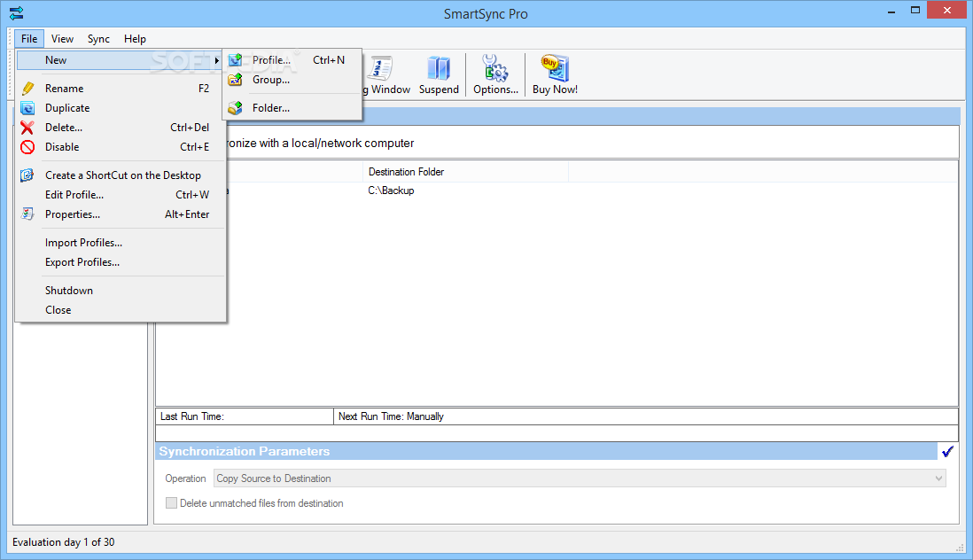Click the Create ShortCut icon

click(x=27, y=175)
